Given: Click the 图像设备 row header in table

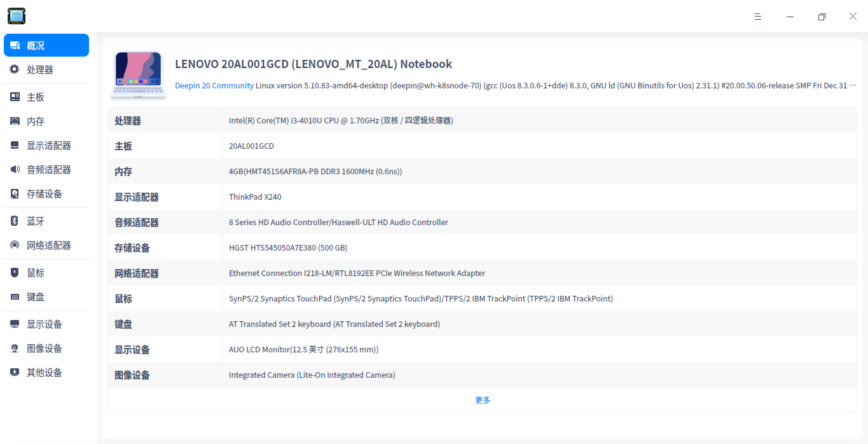Looking at the screenshot, I should [x=132, y=375].
